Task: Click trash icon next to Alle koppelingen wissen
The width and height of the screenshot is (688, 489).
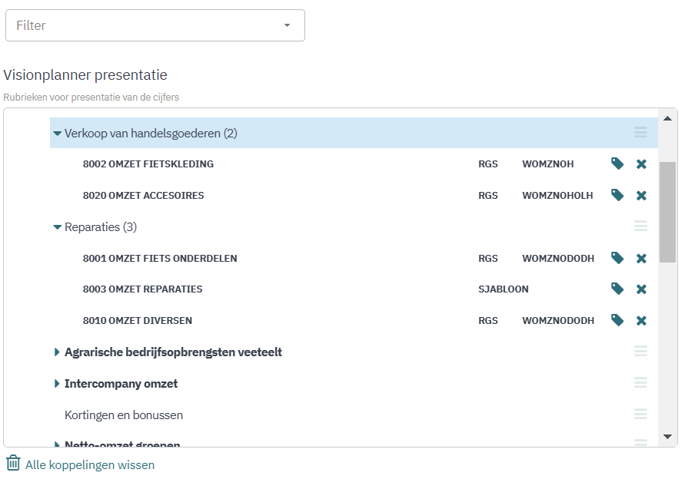Action: (x=13, y=464)
